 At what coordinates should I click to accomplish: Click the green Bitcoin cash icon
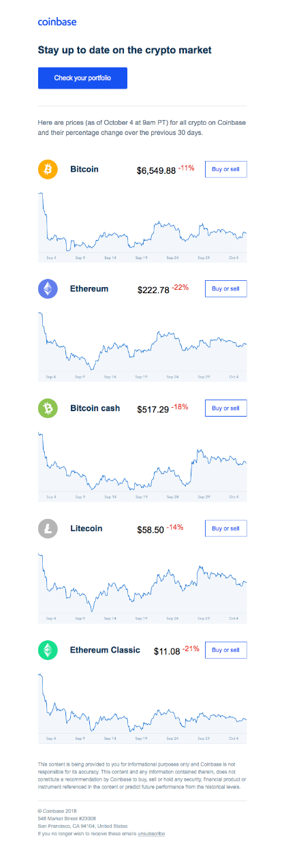point(48,408)
